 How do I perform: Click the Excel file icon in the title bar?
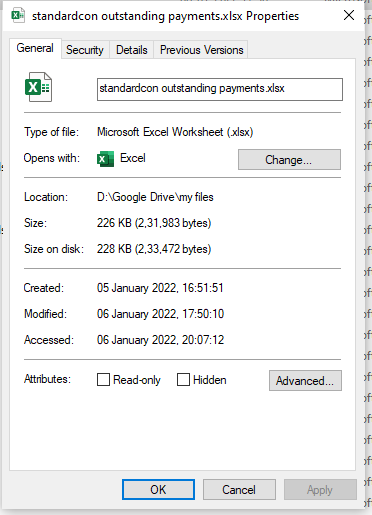(18, 15)
